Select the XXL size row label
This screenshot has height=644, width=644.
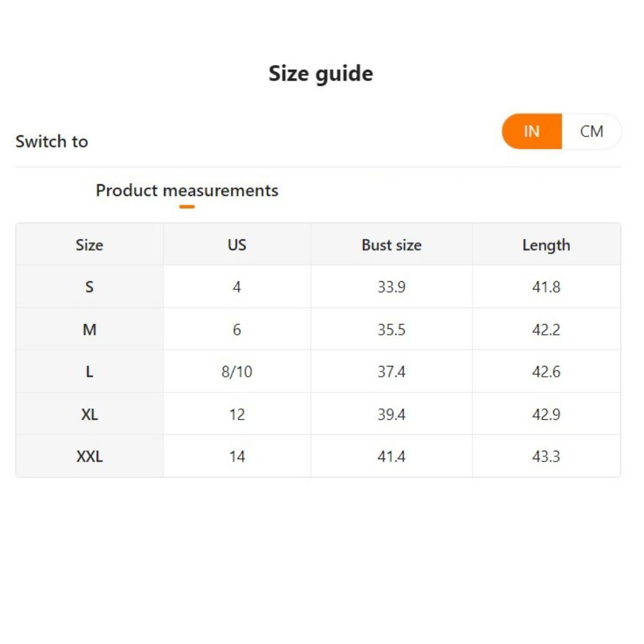[89, 457]
